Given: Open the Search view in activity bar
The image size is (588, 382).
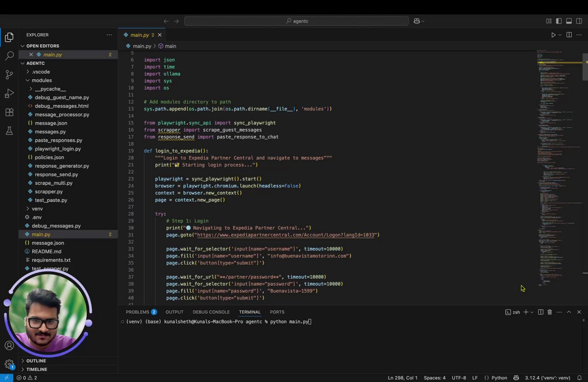Looking at the screenshot, I should click(x=9, y=56).
